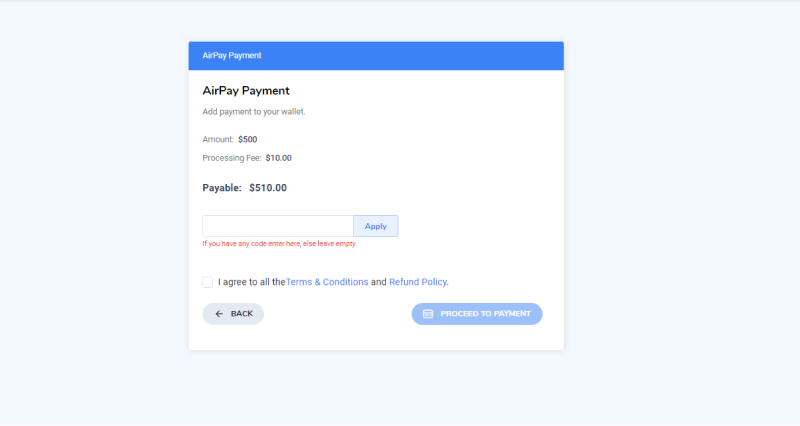The height and width of the screenshot is (426, 800).
Task: Click the red code hint message
Action: tap(280, 244)
